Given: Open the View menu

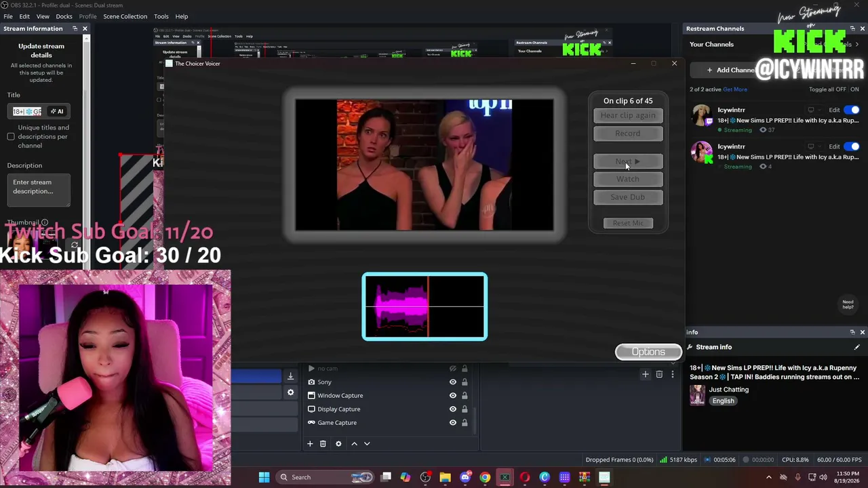Looking at the screenshot, I should pos(43,16).
